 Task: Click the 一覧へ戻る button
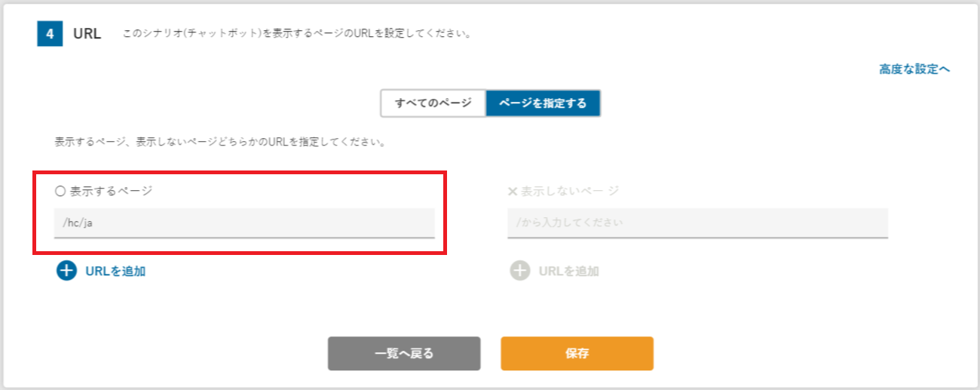coord(404,353)
